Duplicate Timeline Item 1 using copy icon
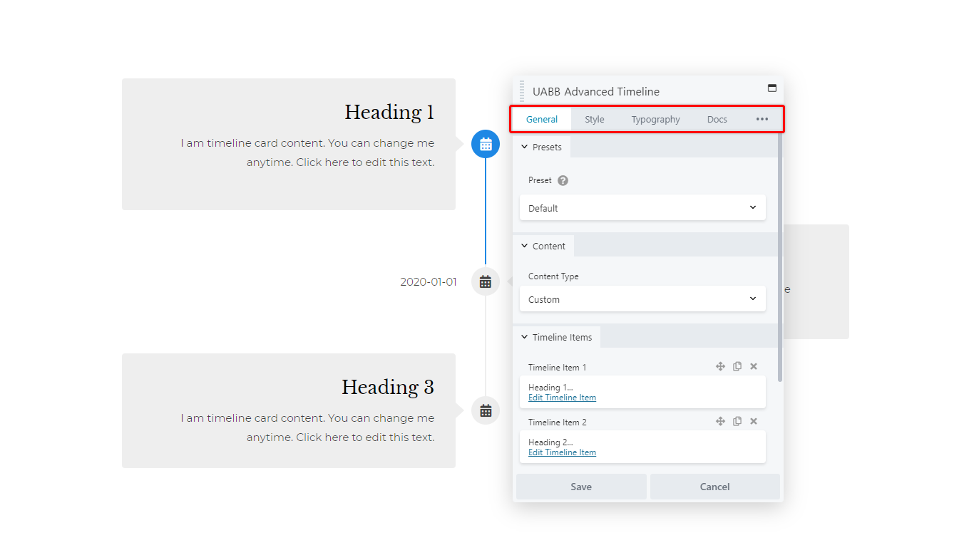This screenshot has height=560, width=974. pos(737,366)
